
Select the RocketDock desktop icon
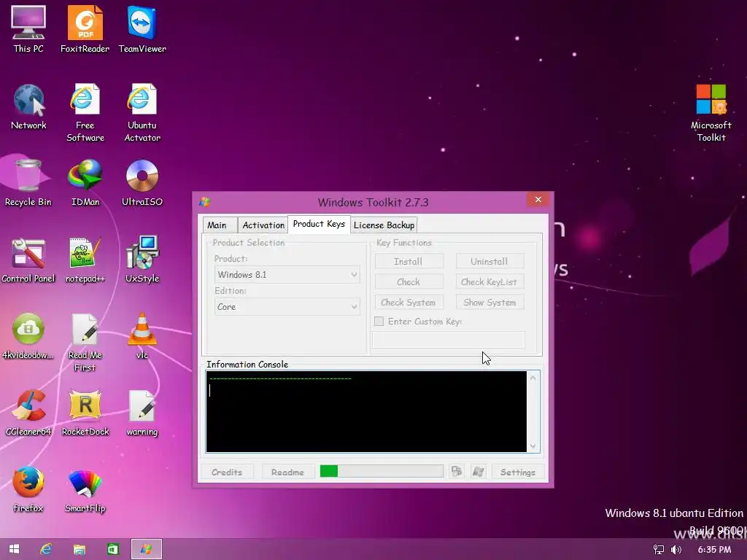85,413
